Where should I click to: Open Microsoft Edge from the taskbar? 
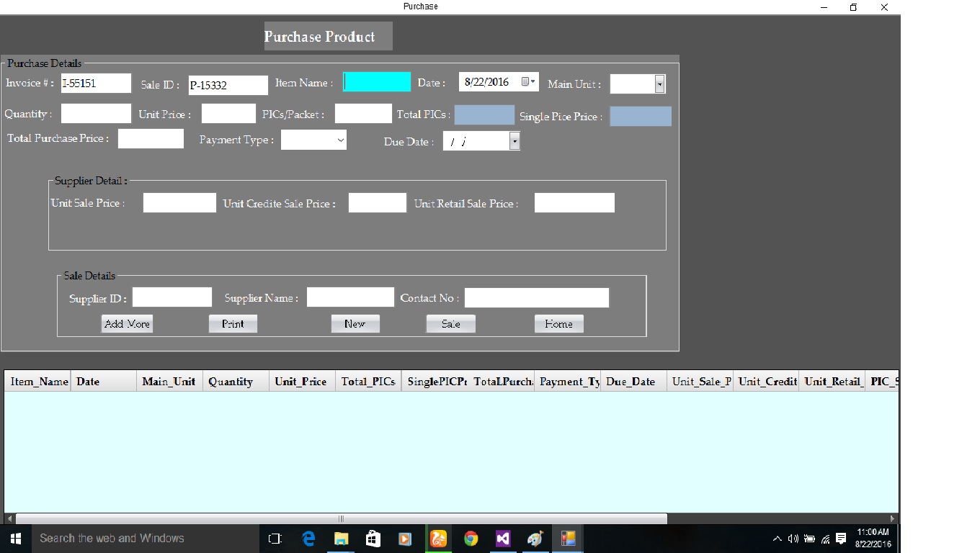(308, 538)
